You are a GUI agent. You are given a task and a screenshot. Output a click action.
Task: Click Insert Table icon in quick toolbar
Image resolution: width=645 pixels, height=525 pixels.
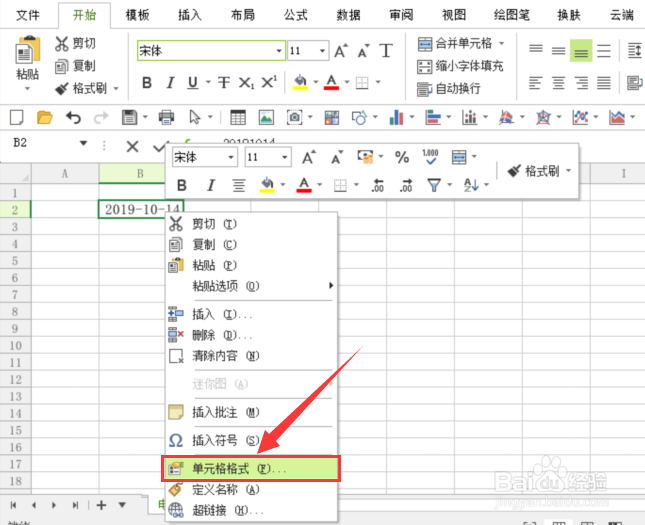point(238,118)
